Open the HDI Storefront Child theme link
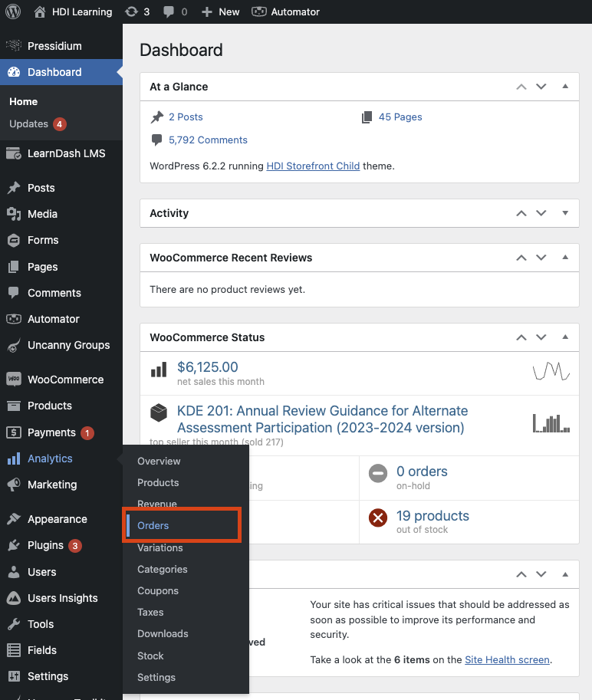The width and height of the screenshot is (592, 700). (x=313, y=166)
